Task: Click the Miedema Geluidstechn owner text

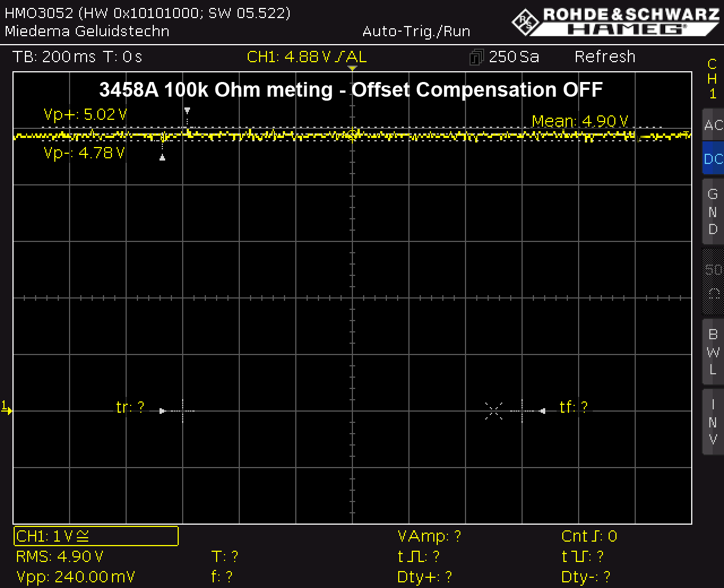Action: pos(87,31)
